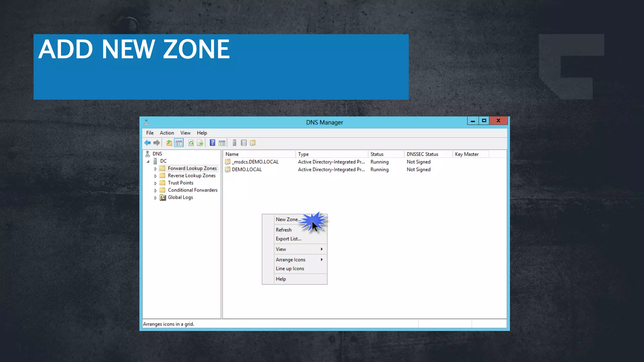Sort by the Name column header
644x362 pixels.
tap(259, 154)
